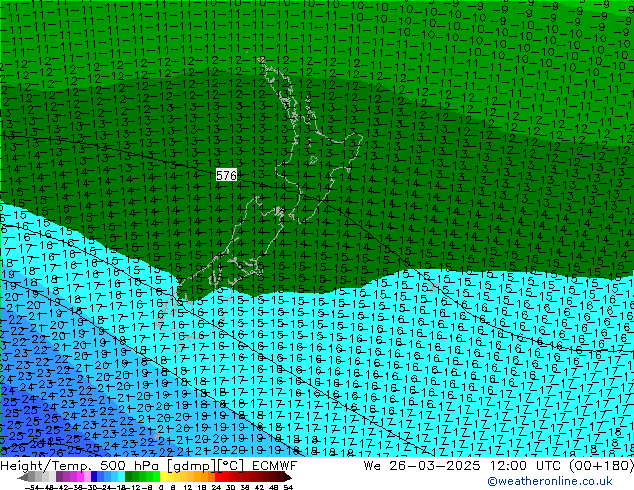Image resolution: width=634 pixels, height=490 pixels.
Task: Click the bright red 24 legend swatch
Action: (218, 477)
